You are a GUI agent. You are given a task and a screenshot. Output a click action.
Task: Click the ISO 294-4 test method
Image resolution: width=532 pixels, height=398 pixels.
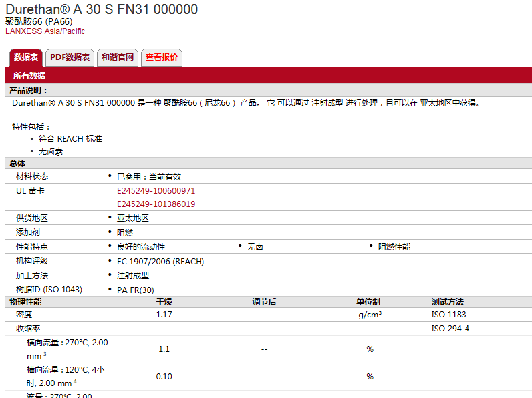click(450, 329)
